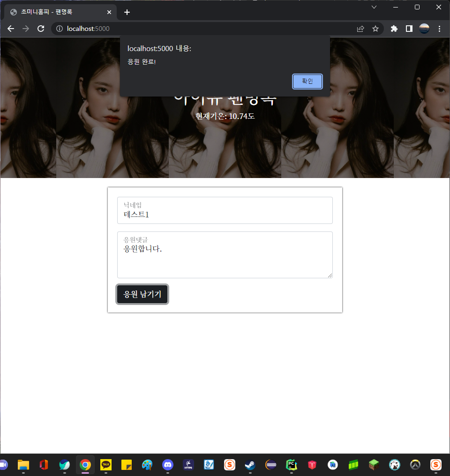Reload the page with refresh icon

(41, 29)
